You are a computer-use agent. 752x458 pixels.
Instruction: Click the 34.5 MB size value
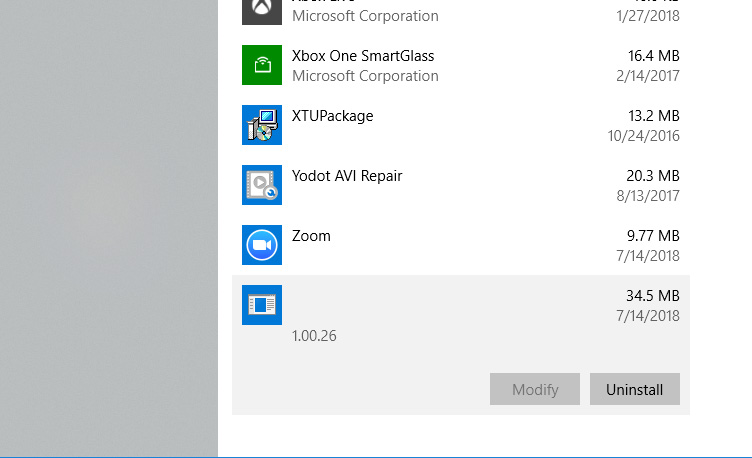(653, 296)
